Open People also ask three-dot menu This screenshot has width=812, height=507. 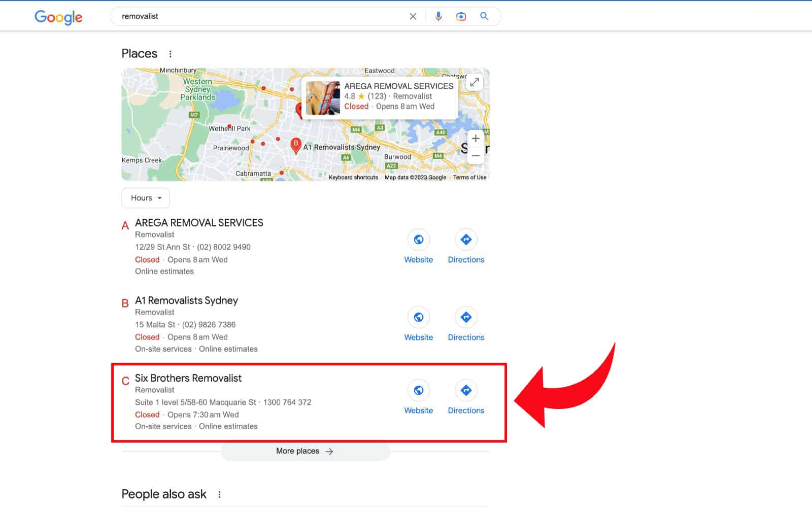pos(219,494)
